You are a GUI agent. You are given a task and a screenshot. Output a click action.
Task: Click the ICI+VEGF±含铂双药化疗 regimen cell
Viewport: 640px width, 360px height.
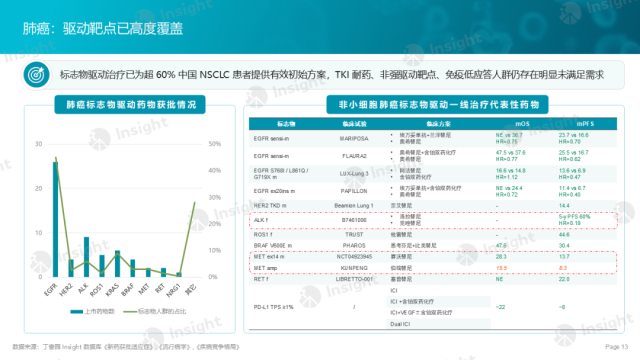(421, 313)
